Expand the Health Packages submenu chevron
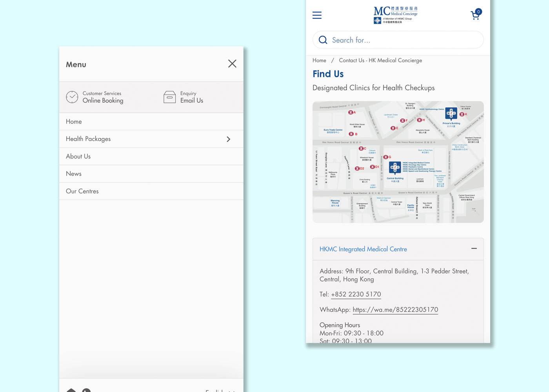The width and height of the screenshot is (549, 392). pos(228,139)
